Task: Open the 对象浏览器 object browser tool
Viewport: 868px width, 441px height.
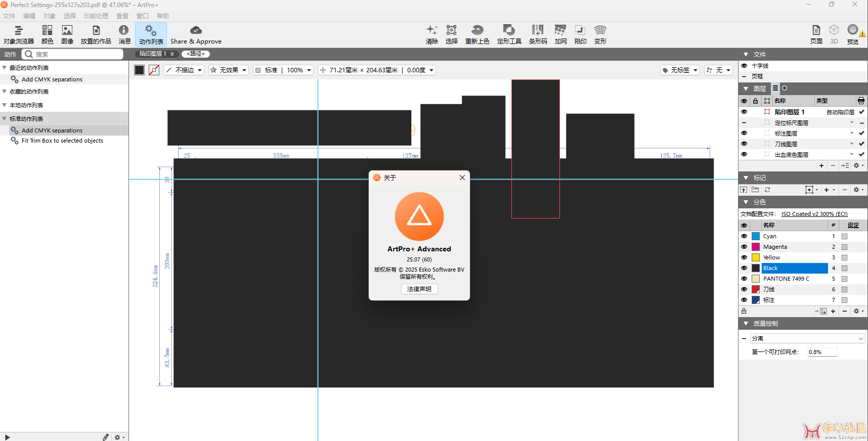Action: pos(19,34)
